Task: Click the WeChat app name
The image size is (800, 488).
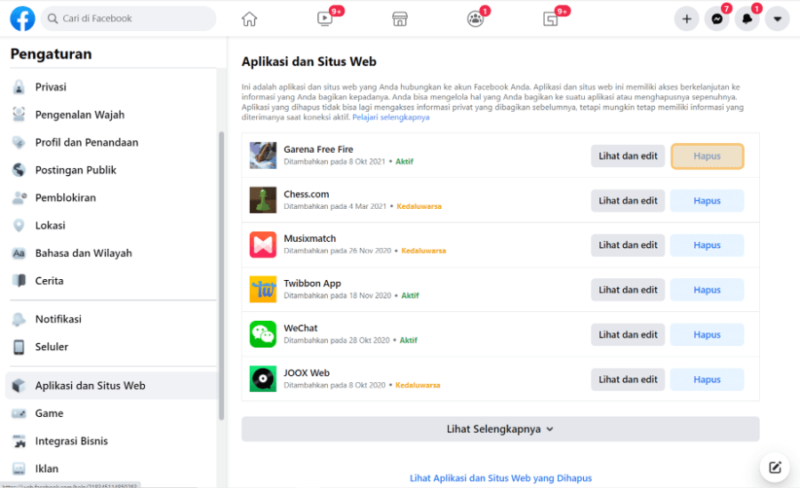Action: tap(301, 328)
